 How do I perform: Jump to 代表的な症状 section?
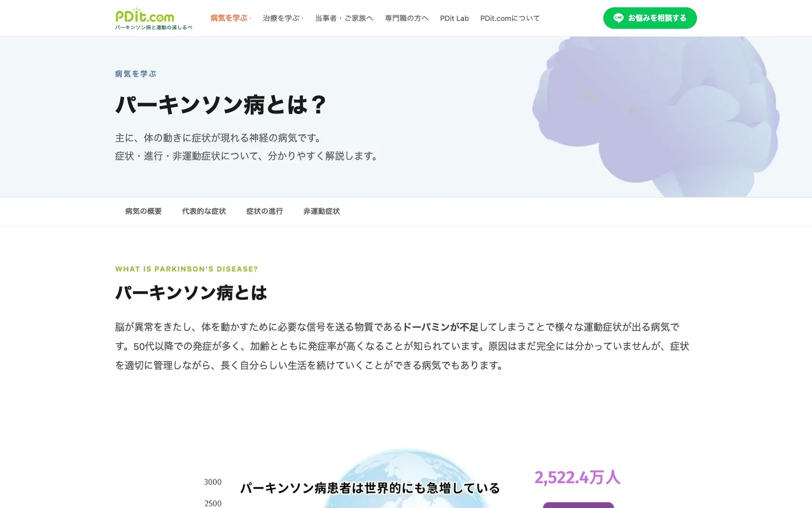(x=204, y=211)
